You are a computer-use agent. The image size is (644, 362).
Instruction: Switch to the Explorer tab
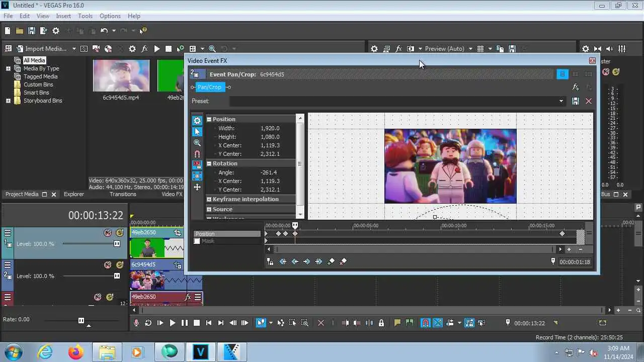tap(74, 194)
